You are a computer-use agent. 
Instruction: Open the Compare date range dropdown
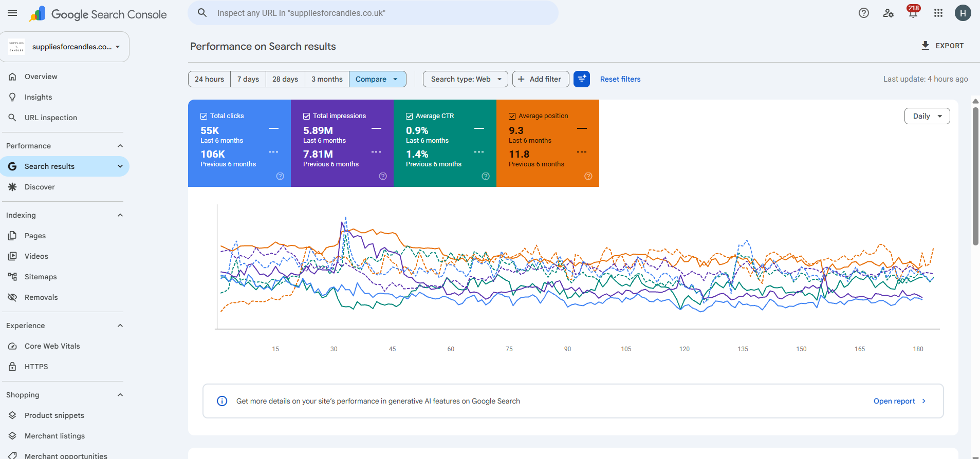(378, 79)
